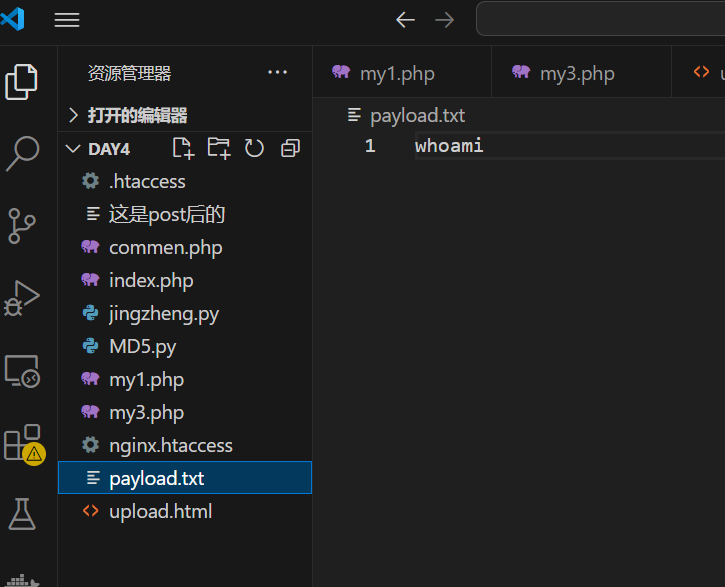Open jingzheng.py from the file tree
Screen dimensions: 725x587
pos(163,313)
